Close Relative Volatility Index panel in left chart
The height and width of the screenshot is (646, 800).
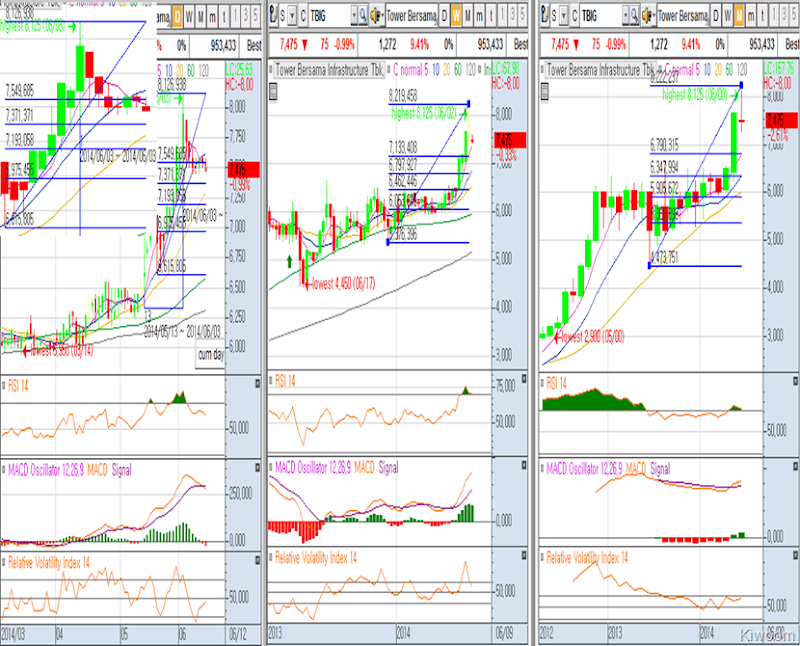pyautogui.click(x=258, y=560)
